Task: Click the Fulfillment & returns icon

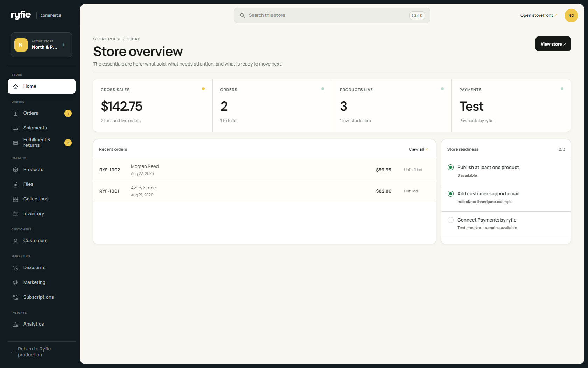Action: pos(15,143)
